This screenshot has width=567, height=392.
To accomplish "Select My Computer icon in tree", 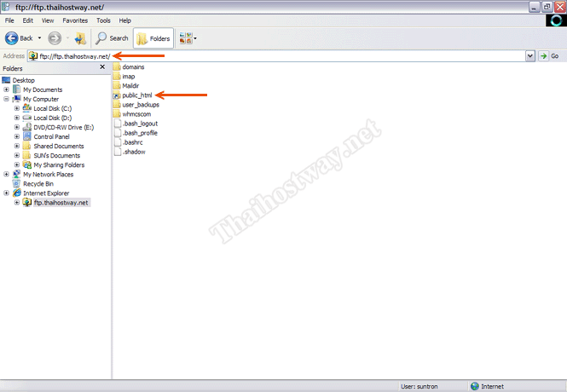I will tap(17, 99).
